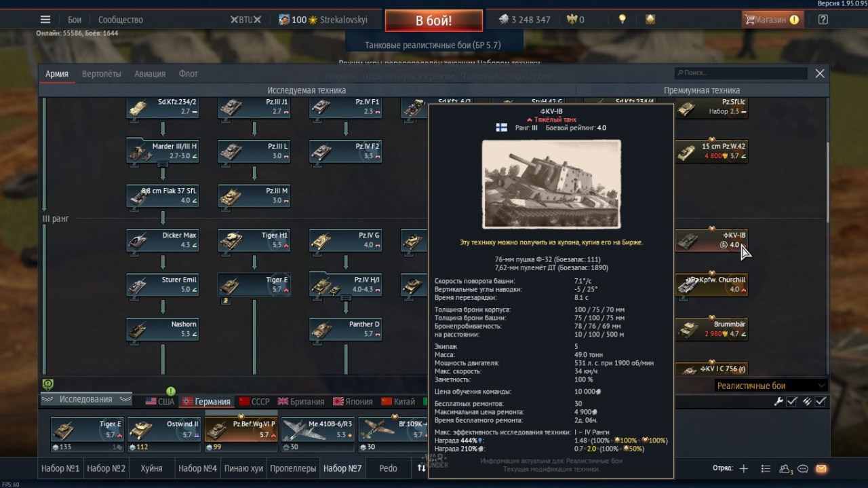Open the Магазин shop button
Screen dimensions: 868x488
[x=772, y=20]
